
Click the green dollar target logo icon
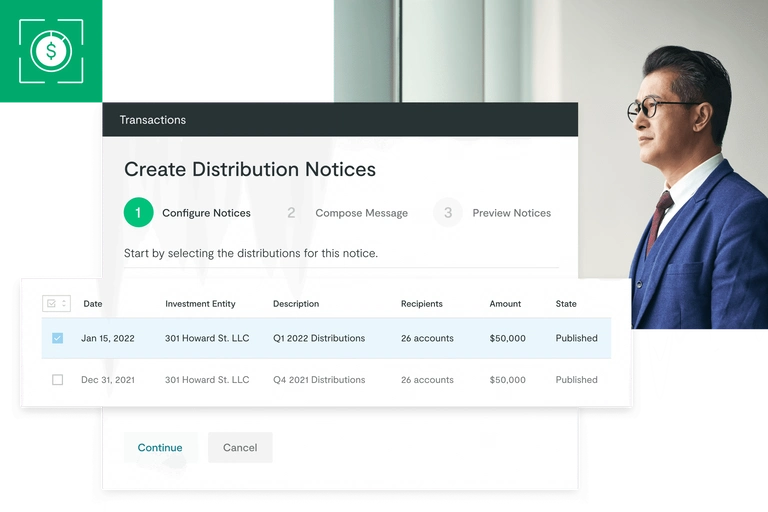point(51,51)
